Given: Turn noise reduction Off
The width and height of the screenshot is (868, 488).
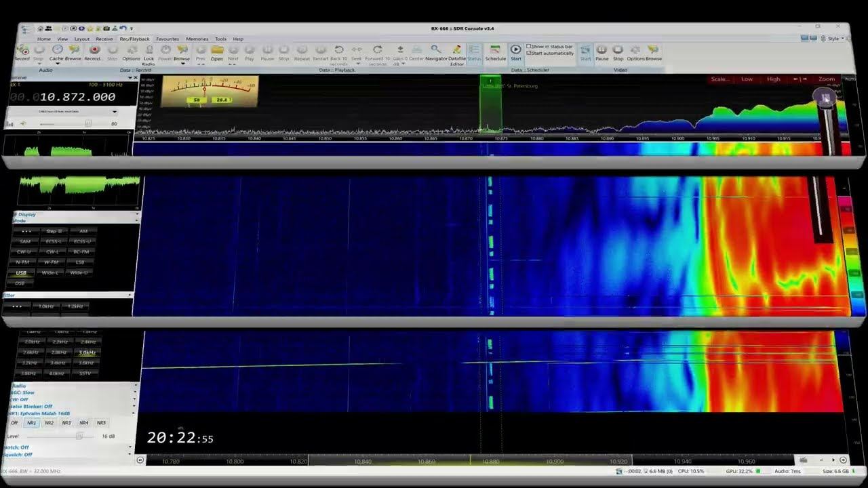Looking at the screenshot, I should tap(14, 423).
